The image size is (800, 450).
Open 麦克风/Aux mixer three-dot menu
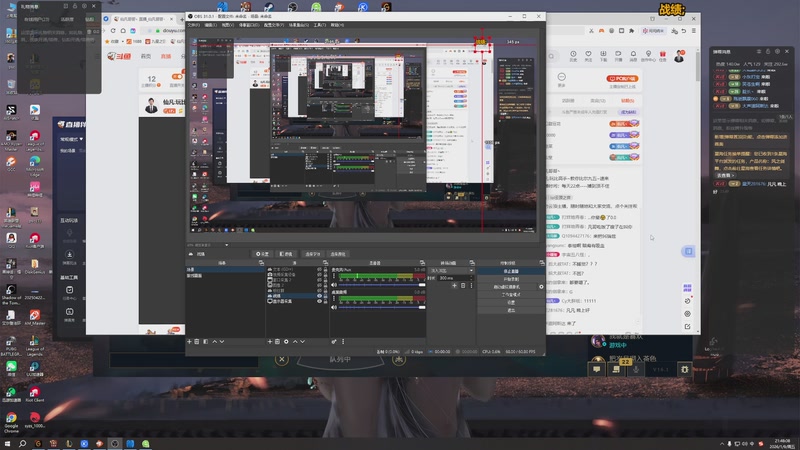[x=334, y=276]
